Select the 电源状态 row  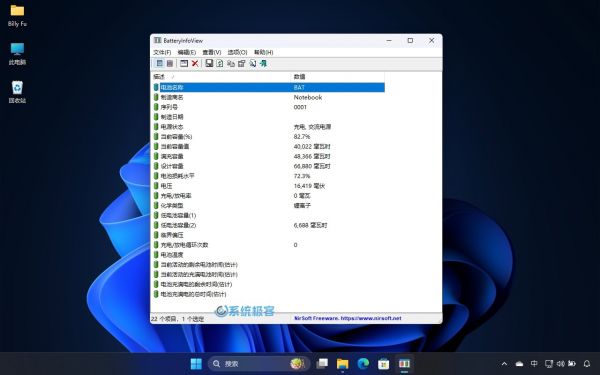[x=268, y=127]
